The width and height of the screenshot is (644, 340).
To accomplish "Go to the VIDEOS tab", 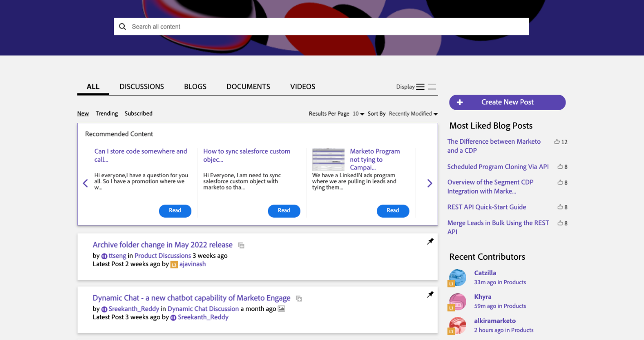I will click(303, 87).
